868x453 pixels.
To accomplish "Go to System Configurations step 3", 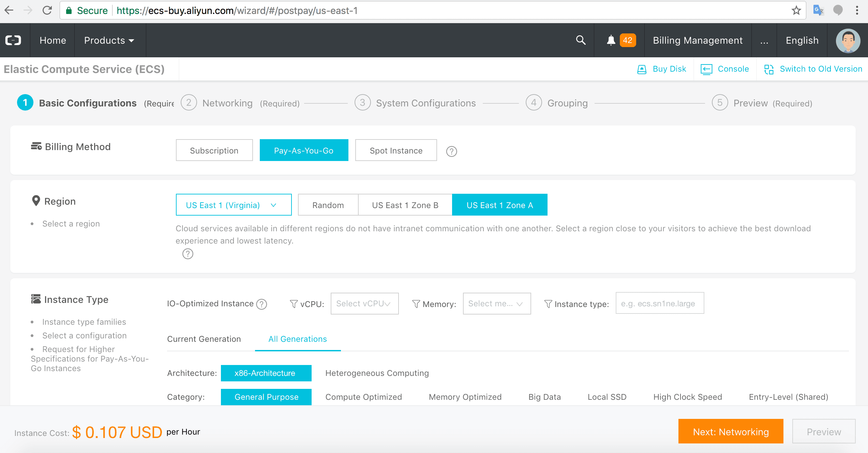I will click(415, 103).
